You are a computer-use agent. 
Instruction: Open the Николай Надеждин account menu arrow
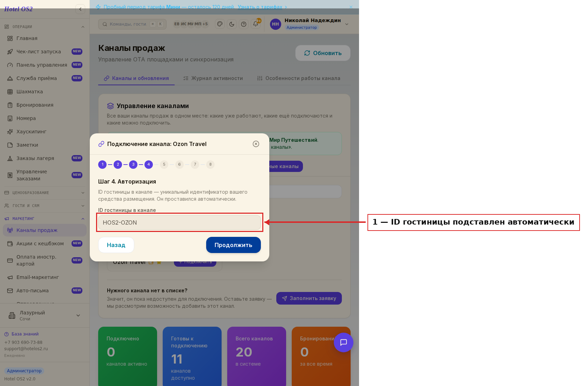coord(347,24)
